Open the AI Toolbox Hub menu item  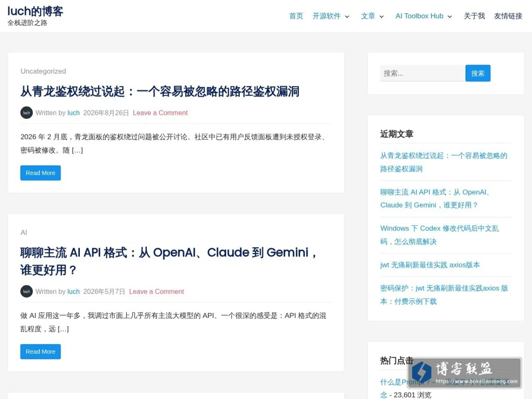click(x=419, y=16)
